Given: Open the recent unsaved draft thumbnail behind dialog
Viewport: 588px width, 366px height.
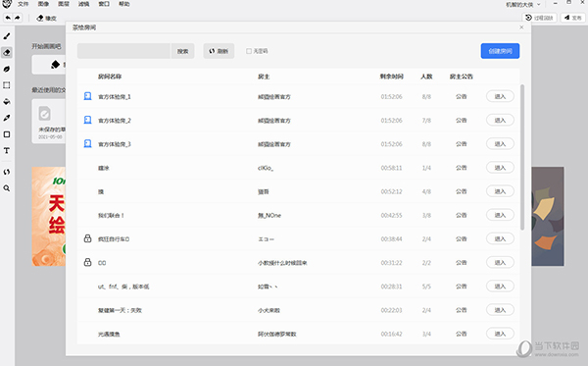Looking at the screenshot, I should click(49, 121).
